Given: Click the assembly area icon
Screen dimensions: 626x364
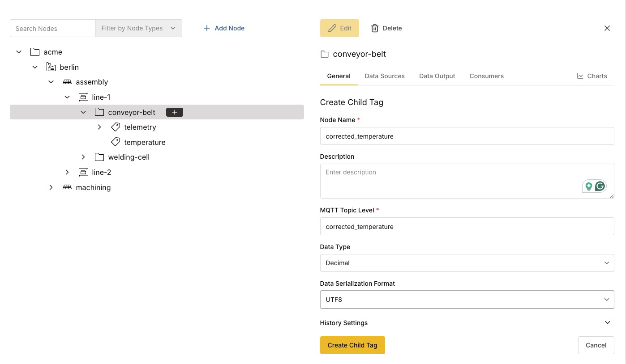Looking at the screenshot, I should point(67,82).
